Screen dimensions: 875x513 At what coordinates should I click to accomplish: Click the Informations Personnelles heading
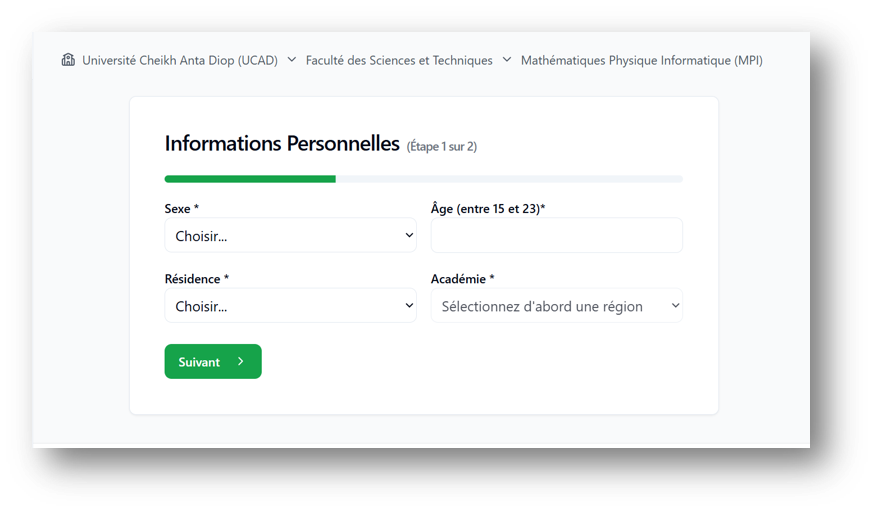click(282, 144)
